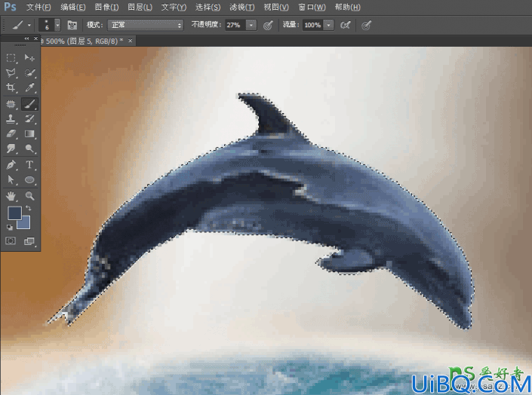Open the 窗口(W) menu

312,7
